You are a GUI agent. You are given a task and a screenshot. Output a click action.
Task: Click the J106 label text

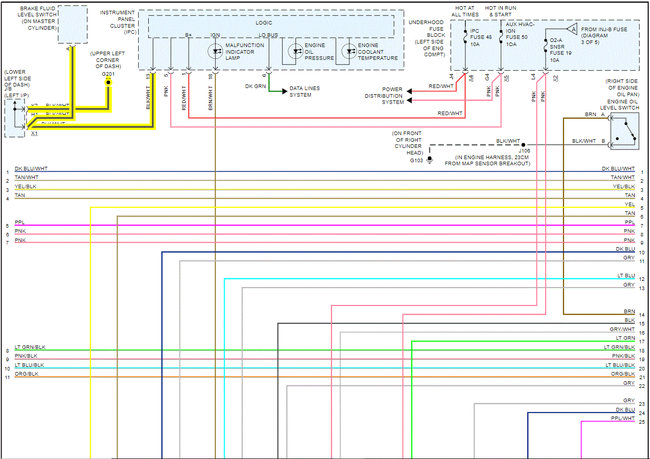click(x=524, y=151)
